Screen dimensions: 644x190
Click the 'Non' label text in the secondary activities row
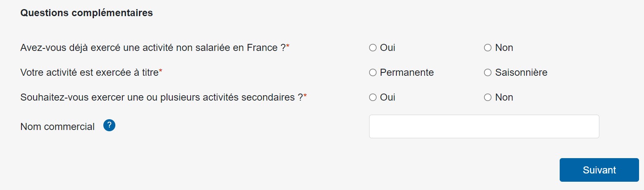(504, 97)
